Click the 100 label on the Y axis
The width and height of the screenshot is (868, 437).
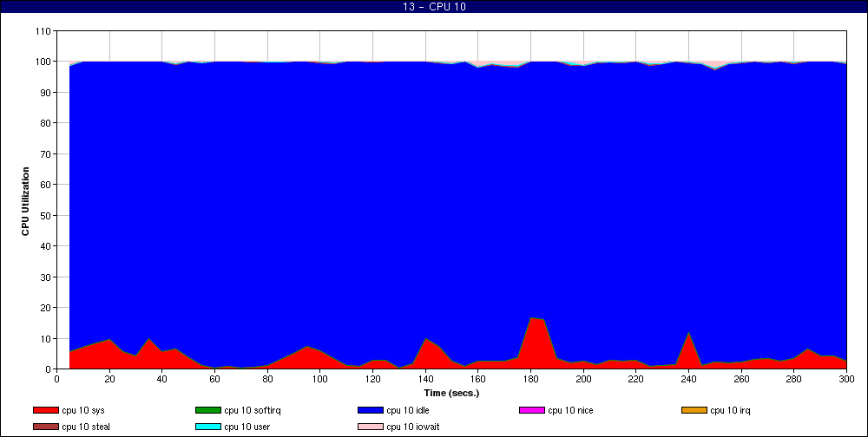tap(43, 62)
